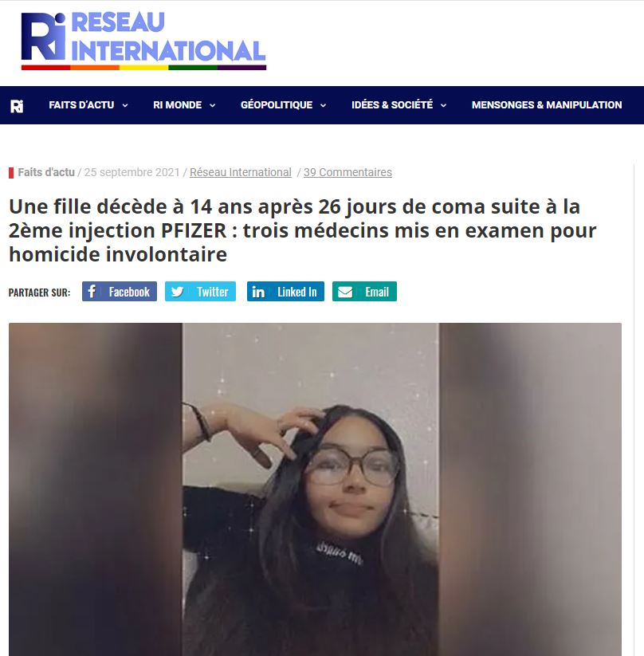Expand the Idées & Société dropdown chevron
The width and height of the screenshot is (644, 656).
click(x=444, y=105)
